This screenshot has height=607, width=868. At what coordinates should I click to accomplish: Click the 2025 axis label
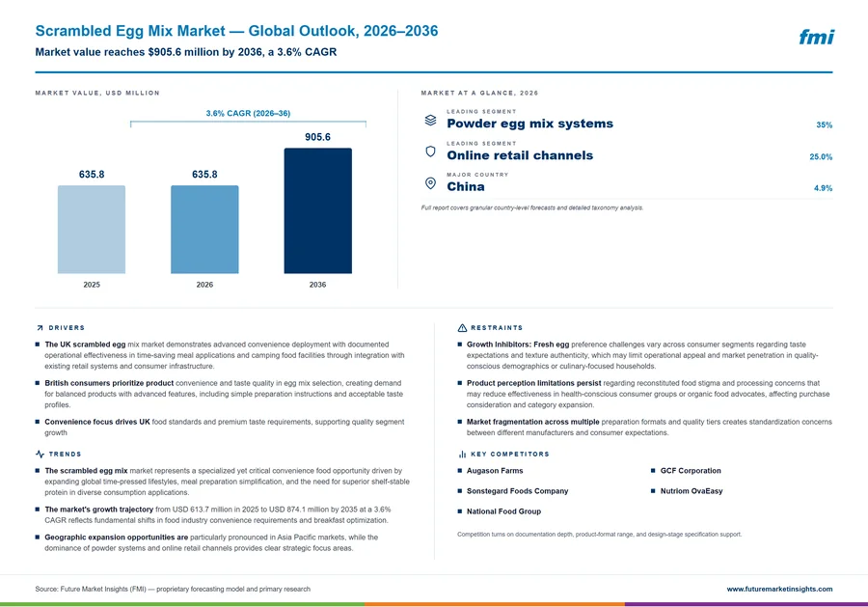pyautogui.click(x=92, y=285)
